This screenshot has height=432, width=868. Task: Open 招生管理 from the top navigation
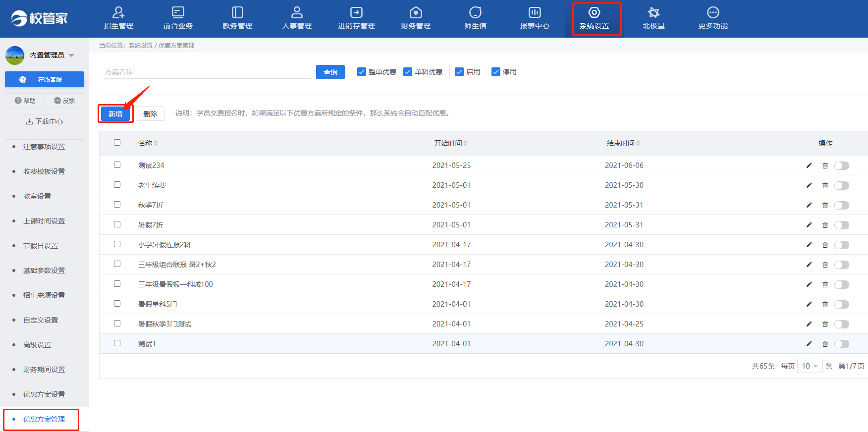click(x=118, y=18)
